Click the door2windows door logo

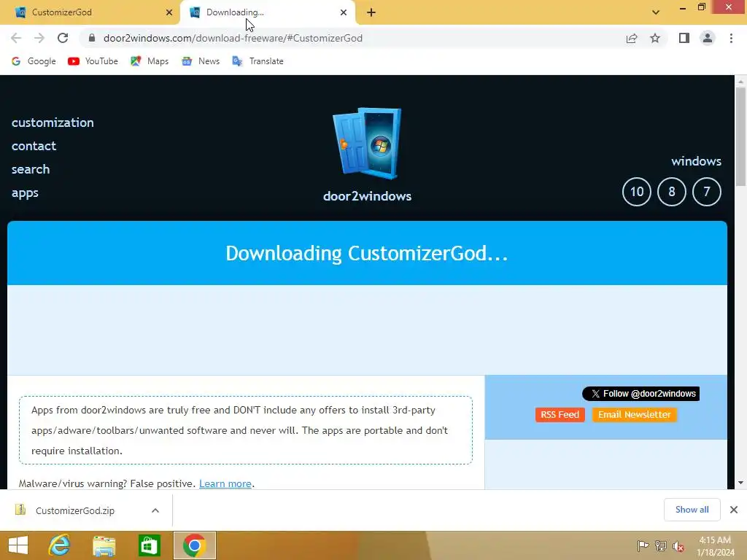point(367,144)
